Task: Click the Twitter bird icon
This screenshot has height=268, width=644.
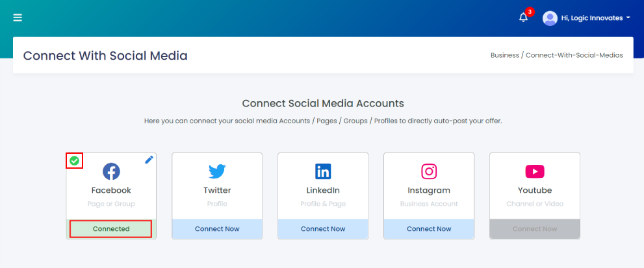Action: (x=217, y=171)
